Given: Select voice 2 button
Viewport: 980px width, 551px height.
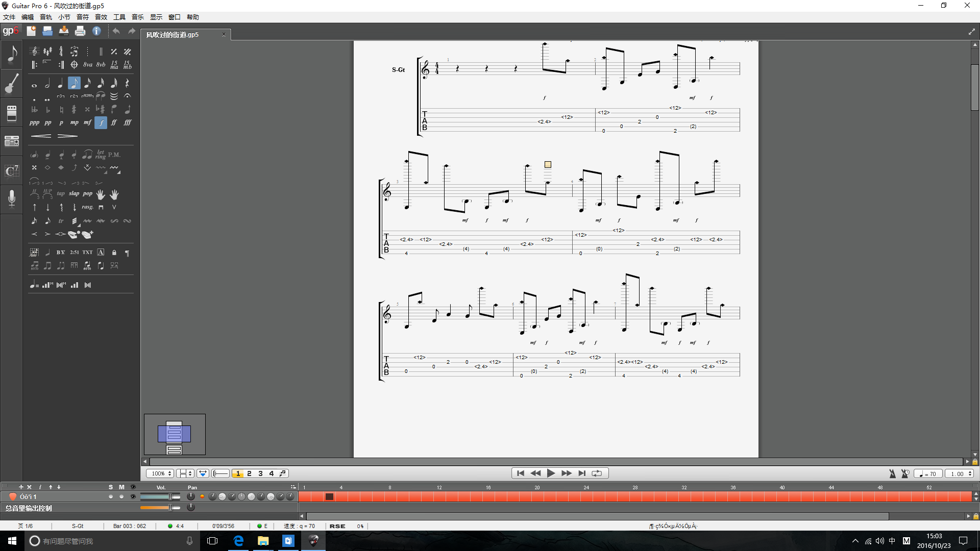Looking at the screenshot, I should tap(249, 474).
